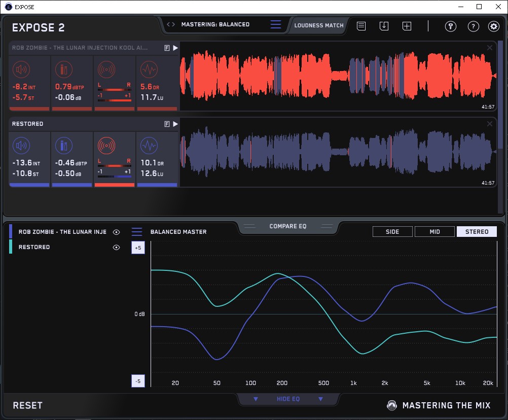Toggle visibility of Restored EQ curve
Image resolution: width=508 pixels, height=420 pixels.
click(117, 248)
